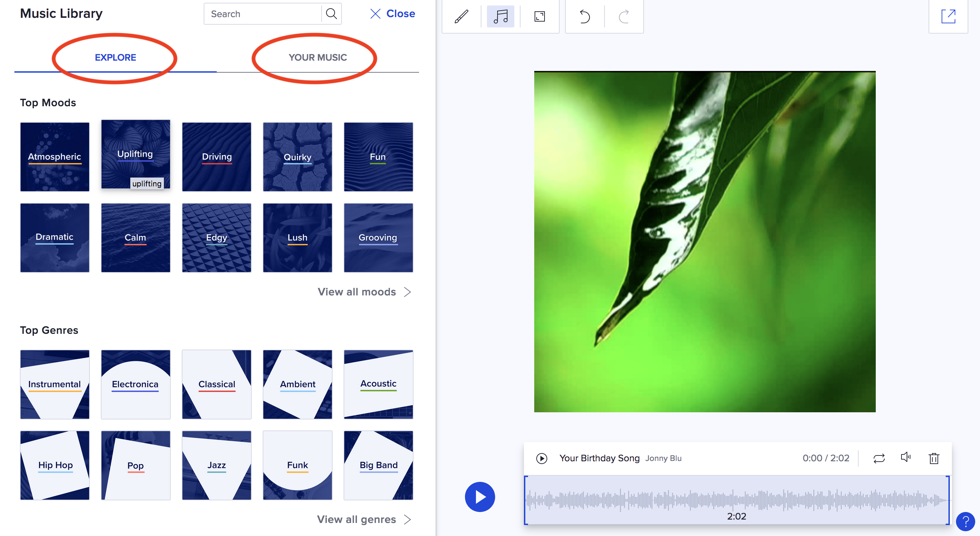Click the audio waveform timeline
980x536 pixels.
tap(737, 500)
